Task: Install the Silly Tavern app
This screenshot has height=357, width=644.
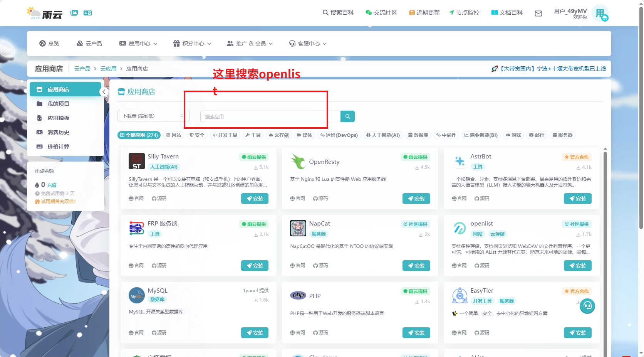Action: point(255,199)
